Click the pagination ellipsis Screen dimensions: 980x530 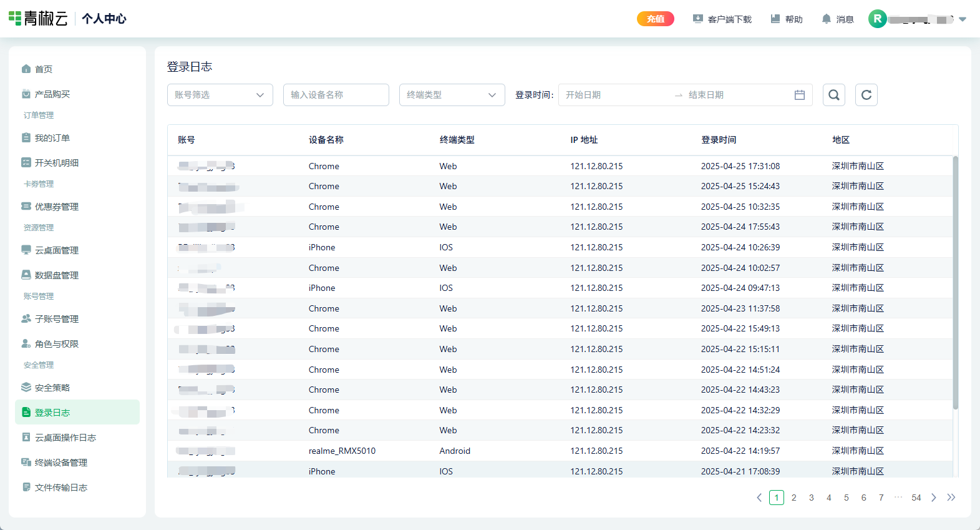tap(898, 498)
